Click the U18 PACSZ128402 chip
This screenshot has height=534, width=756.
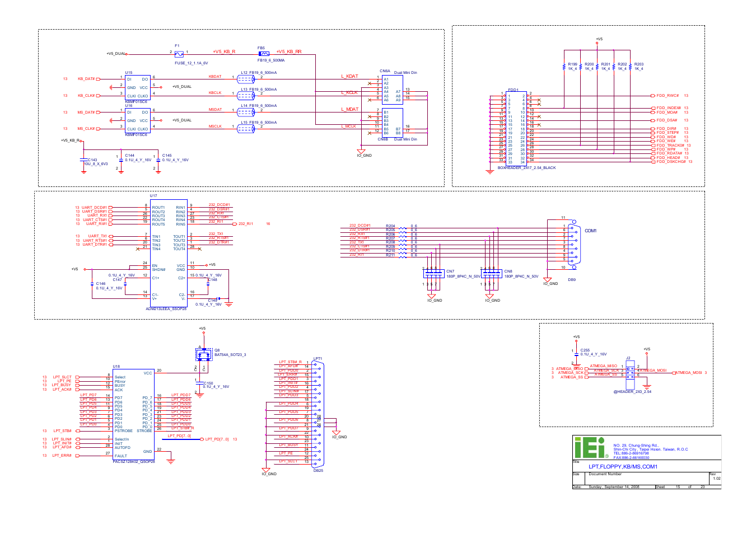(133, 414)
